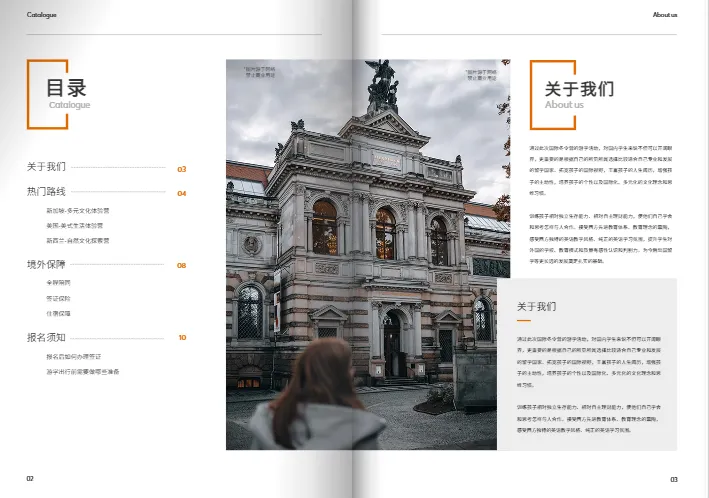The image size is (709, 498).
Task: Click the 住宿保障 sub-item
Action: (58, 313)
